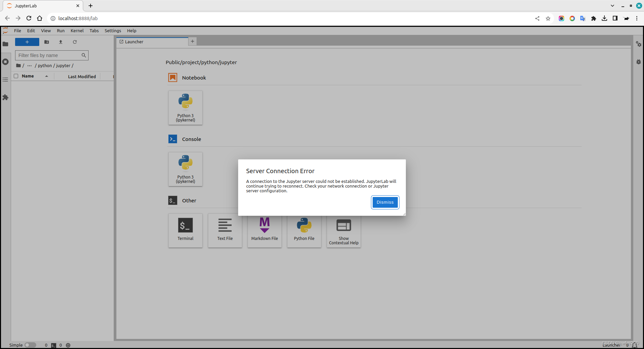Open the property inspector in right sidebar

click(x=639, y=44)
